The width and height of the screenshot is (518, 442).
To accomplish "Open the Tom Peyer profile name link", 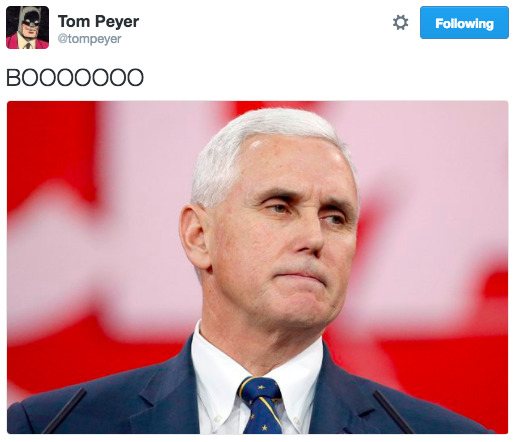I will pyautogui.click(x=98, y=22).
